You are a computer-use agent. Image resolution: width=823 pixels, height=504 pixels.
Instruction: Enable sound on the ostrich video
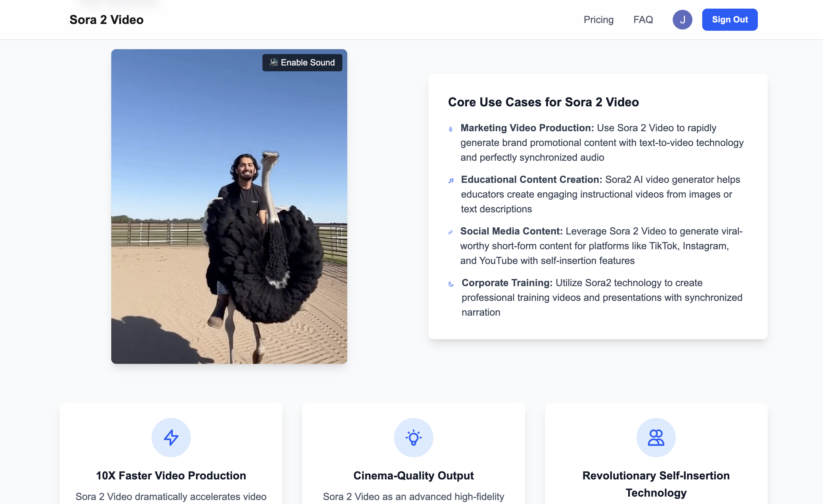click(307, 62)
